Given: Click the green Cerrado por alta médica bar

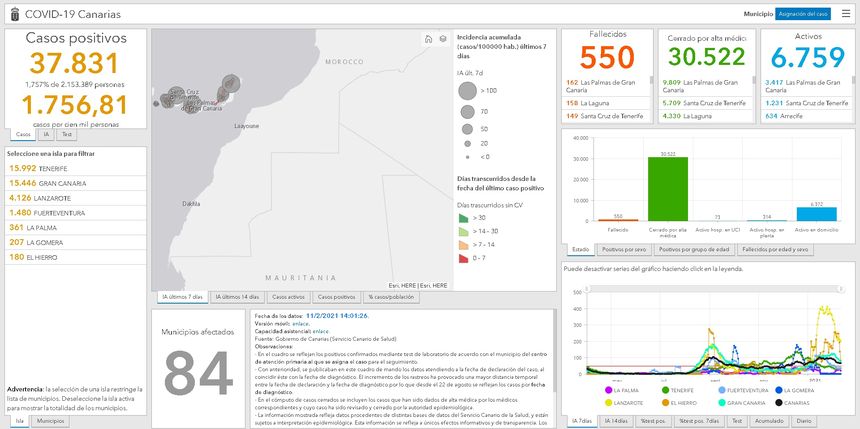Looking at the screenshot, I should 667,188.
